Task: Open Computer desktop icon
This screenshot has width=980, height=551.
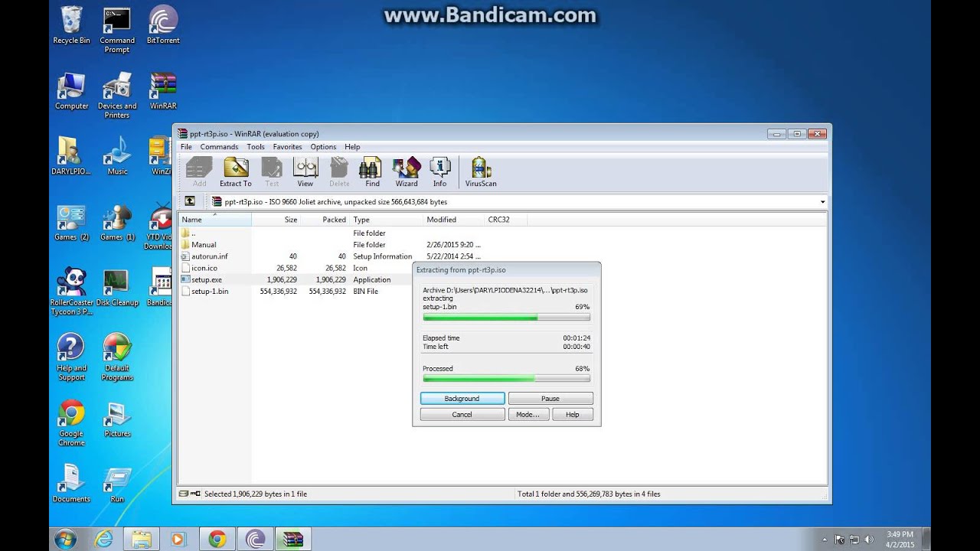Action: pyautogui.click(x=71, y=91)
